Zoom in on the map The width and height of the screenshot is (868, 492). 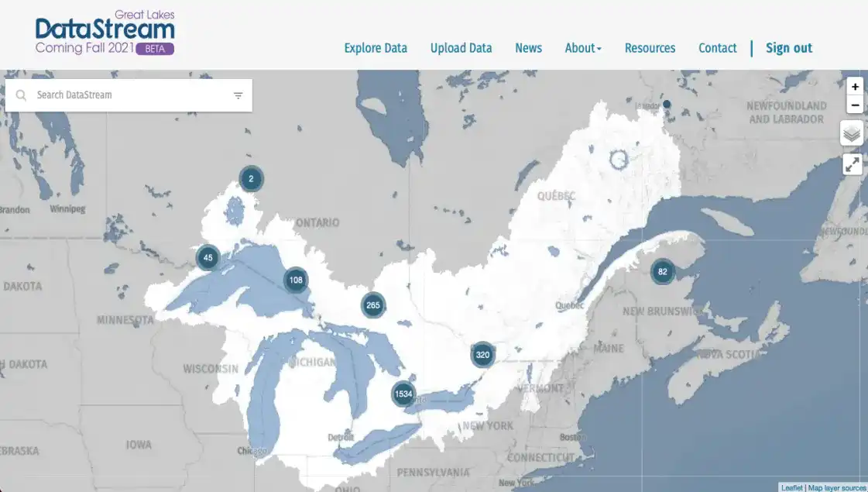(x=855, y=87)
